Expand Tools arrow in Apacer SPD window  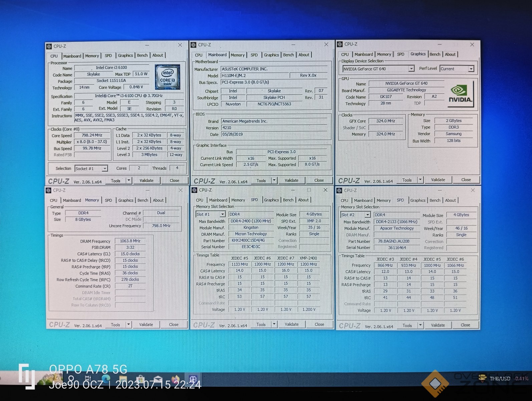[420, 325]
